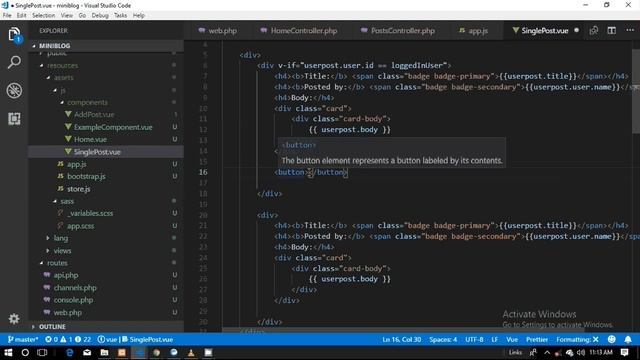Open the Manage gear in activity bar
640x360 pixels.
pyautogui.click(x=14, y=318)
